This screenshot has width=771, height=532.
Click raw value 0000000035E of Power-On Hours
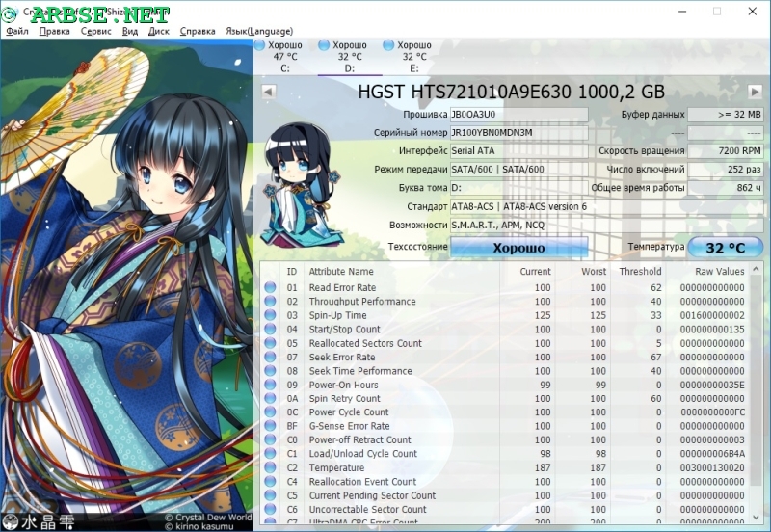coord(712,385)
